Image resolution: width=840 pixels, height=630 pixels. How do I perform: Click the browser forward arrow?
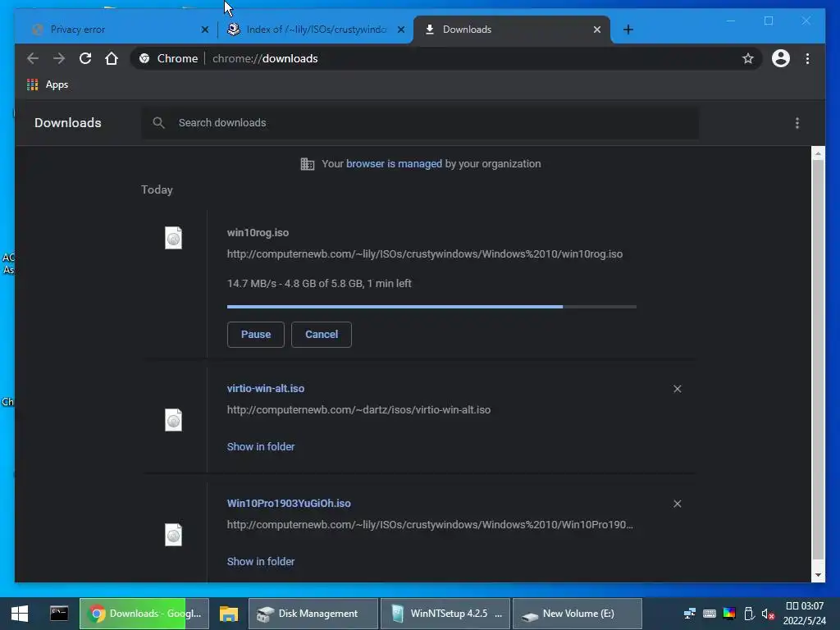tap(59, 58)
